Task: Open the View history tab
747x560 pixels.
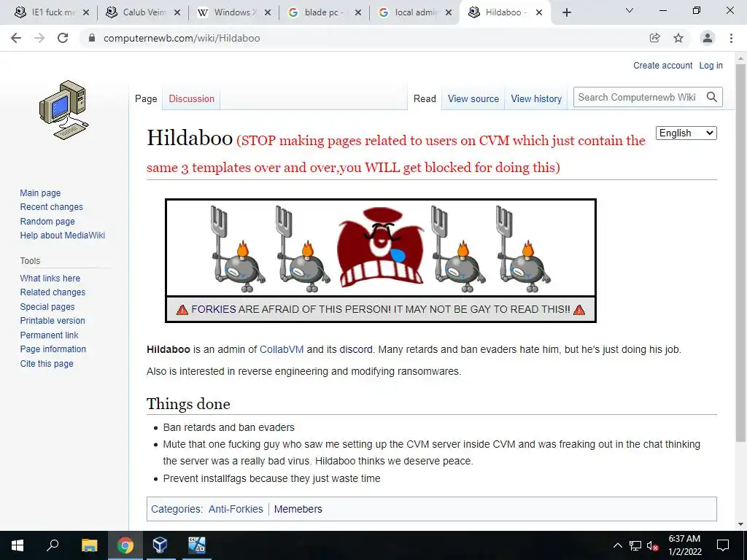Action: coord(536,98)
